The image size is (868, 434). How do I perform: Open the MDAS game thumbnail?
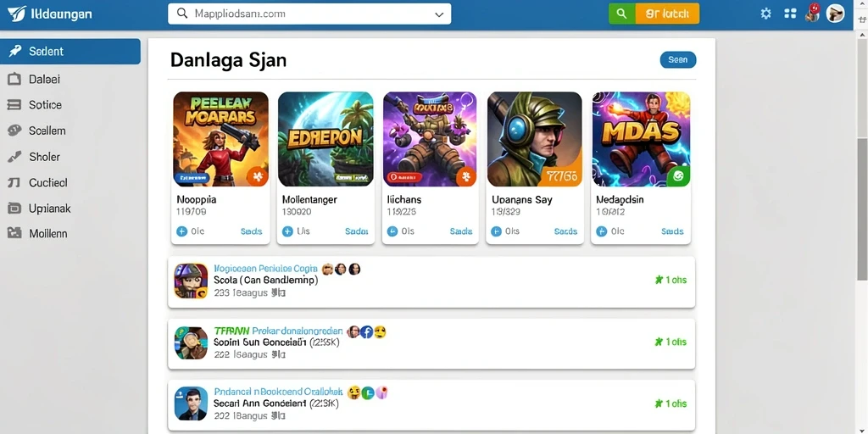point(641,139)
